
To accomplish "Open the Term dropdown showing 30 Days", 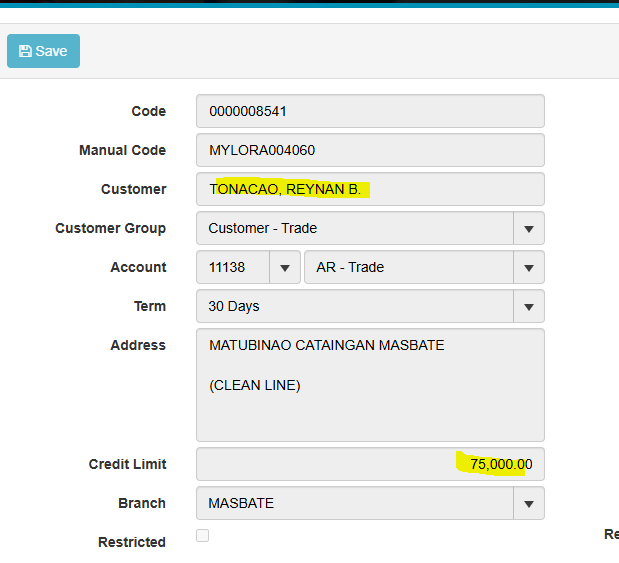I will pos(529,307).
